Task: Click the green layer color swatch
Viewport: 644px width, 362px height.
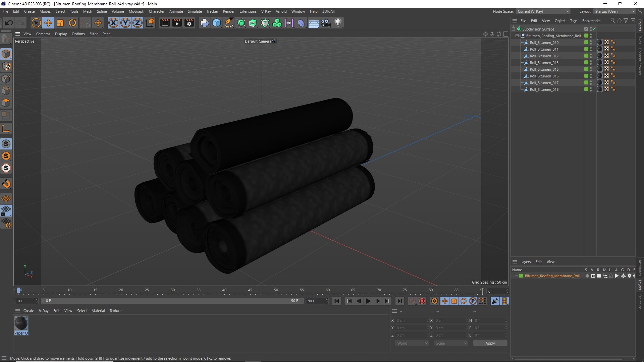Action: click(x=521, y=276)
